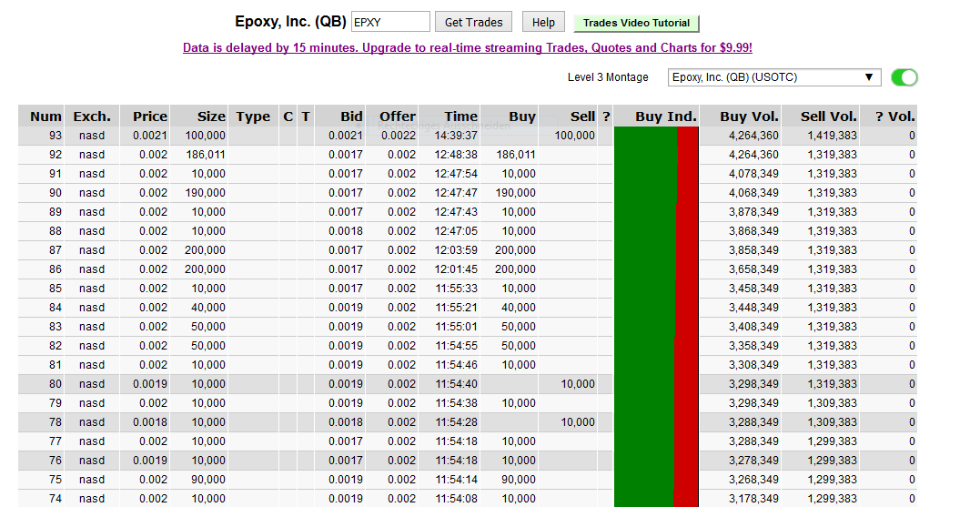The width and height of the screenshot is (980, 507).
Task: Click the Bid column header
Action: point(351,116)
